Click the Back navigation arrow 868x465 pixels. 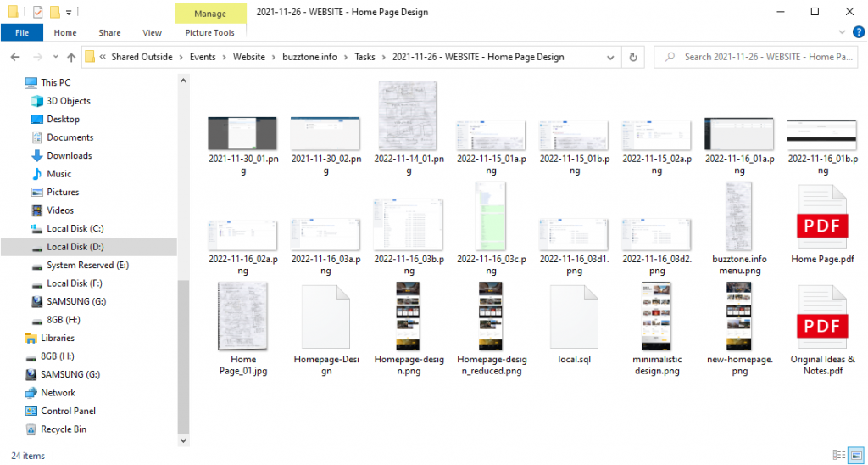pyautogui.click(x=14, y=57)
